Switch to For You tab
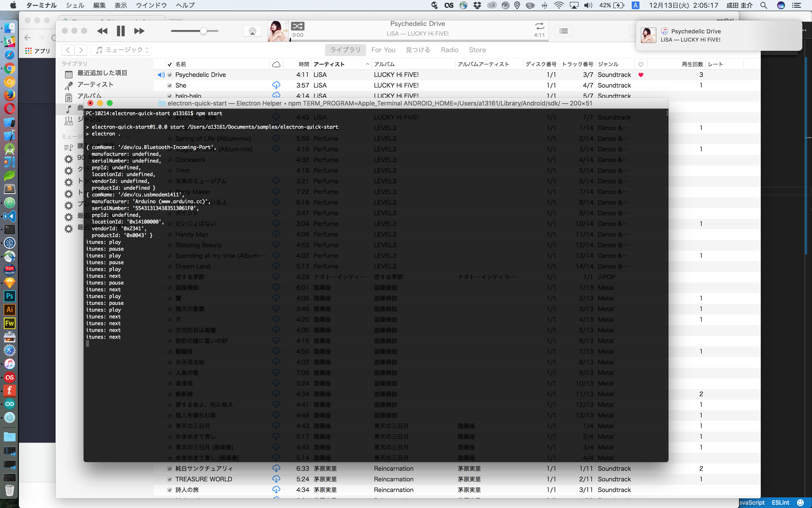Screen dimensions: 812x508 click(383, 50)
